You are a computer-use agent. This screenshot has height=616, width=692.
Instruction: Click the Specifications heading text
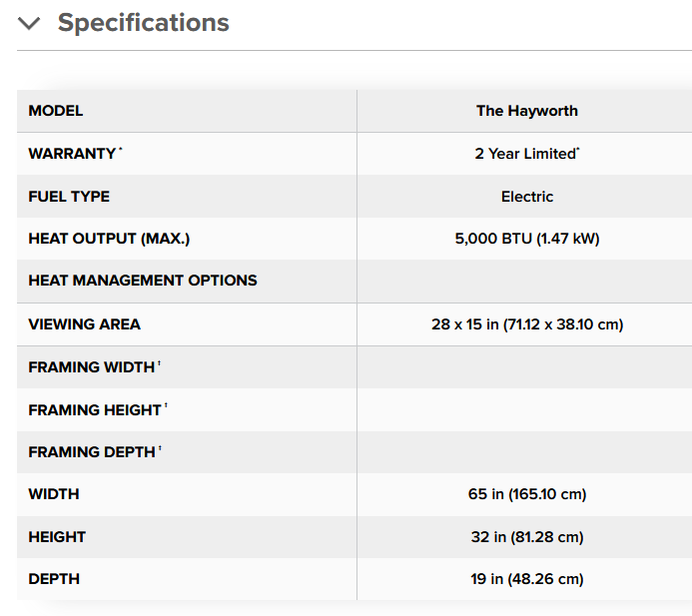[143, 22]
